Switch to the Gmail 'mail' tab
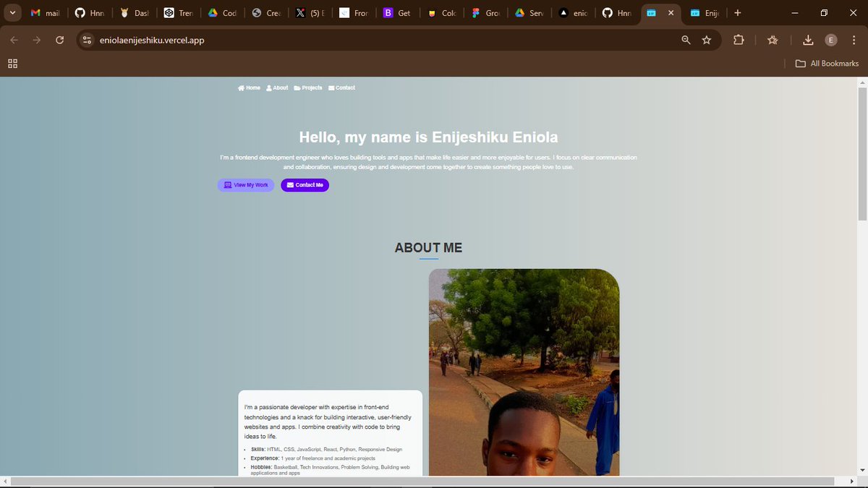This screenshot has height=488, width=868. click(x=46, y=13)
